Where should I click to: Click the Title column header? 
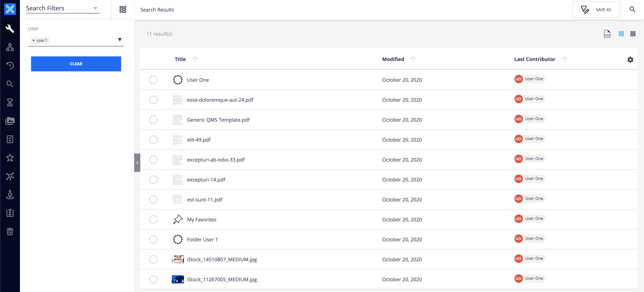click(180, 59)
